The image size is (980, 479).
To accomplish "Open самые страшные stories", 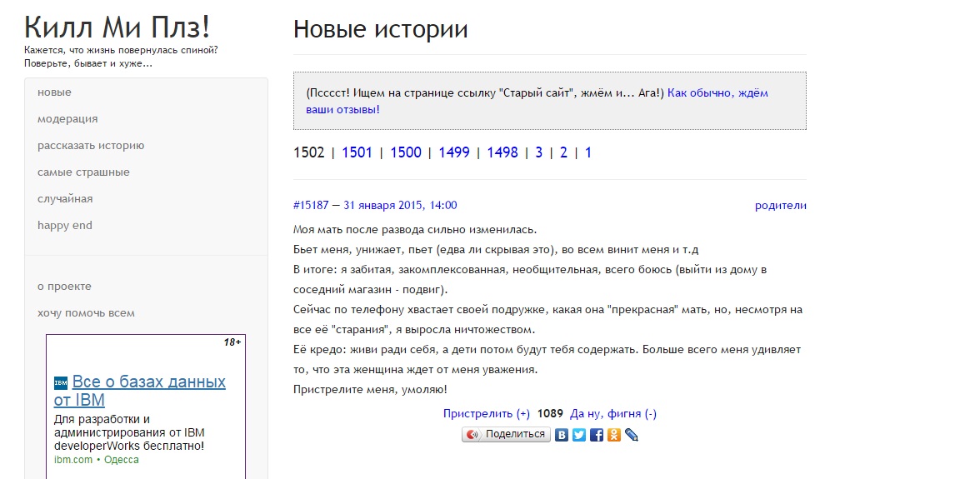I will click(x=83, y=172).
